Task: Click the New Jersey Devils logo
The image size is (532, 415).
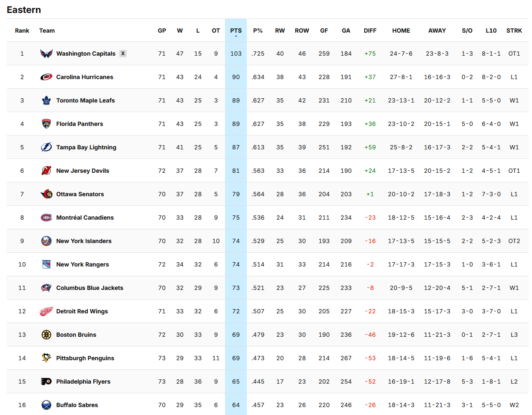Action: pos(46,171)
